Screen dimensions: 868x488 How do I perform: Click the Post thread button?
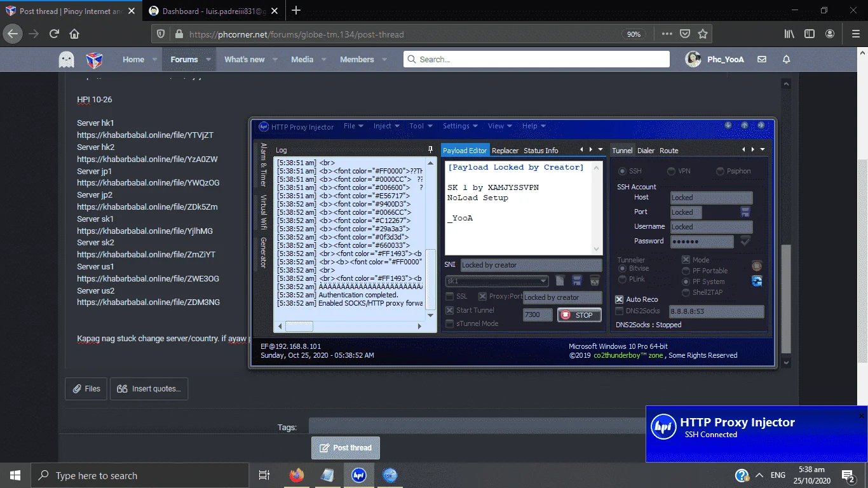coord(346,447)
